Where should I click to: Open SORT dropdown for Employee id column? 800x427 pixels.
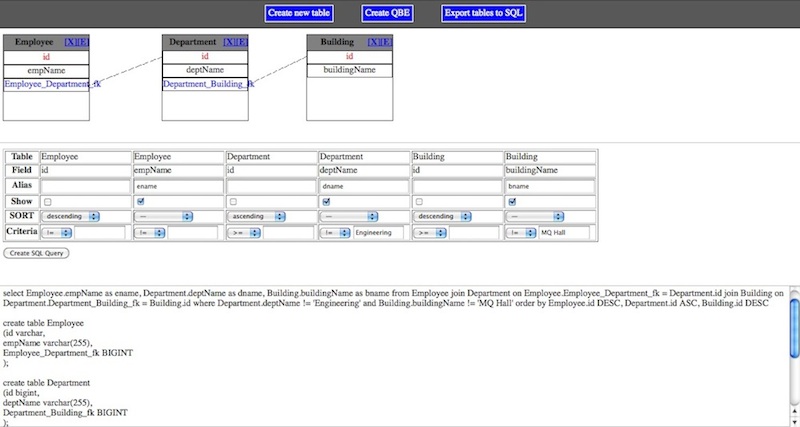pyautogui.click(x=70, y=216)
